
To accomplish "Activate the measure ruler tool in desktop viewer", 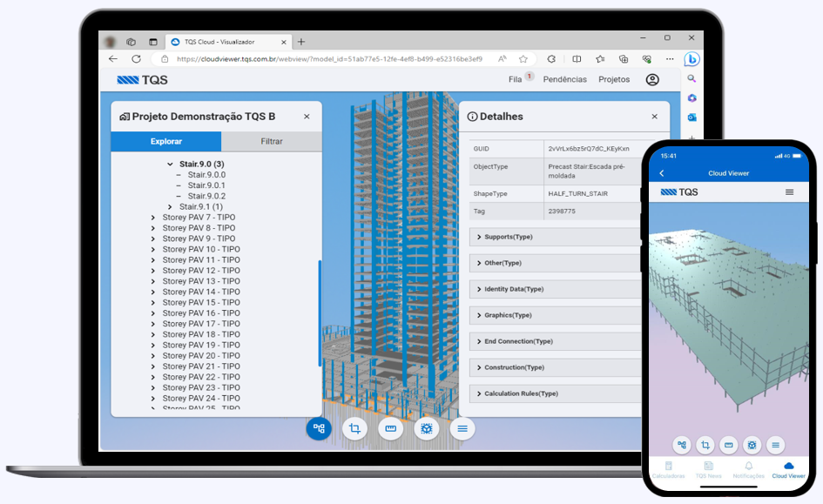I will [391, 428].
